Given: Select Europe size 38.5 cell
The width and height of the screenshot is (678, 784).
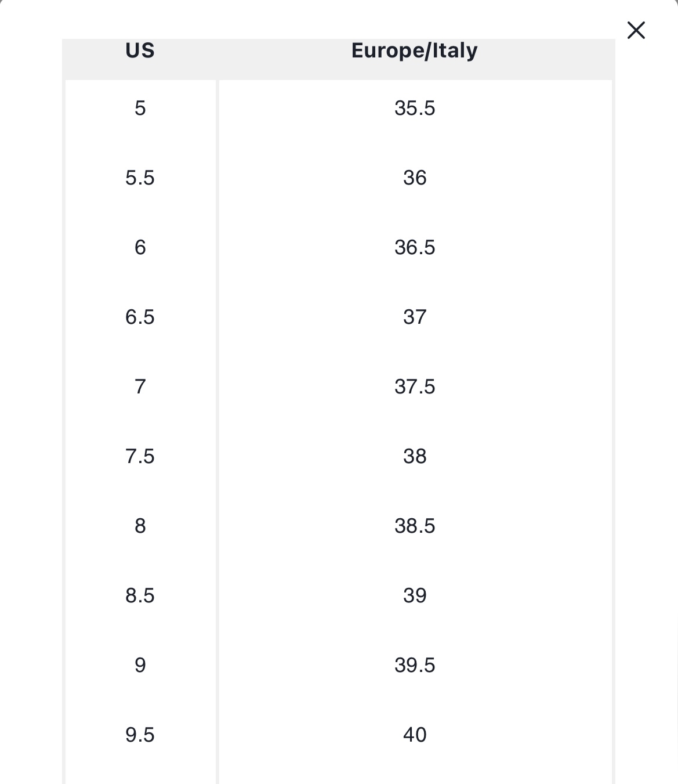Looking at the screenshot, I should [415, 526].
